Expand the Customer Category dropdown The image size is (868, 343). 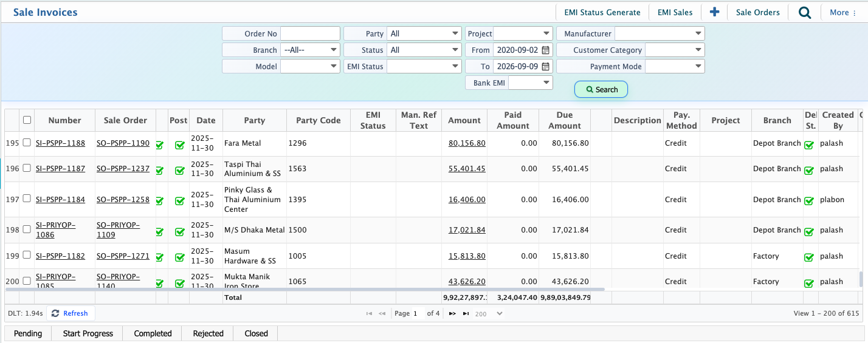(x=675, y=50)
